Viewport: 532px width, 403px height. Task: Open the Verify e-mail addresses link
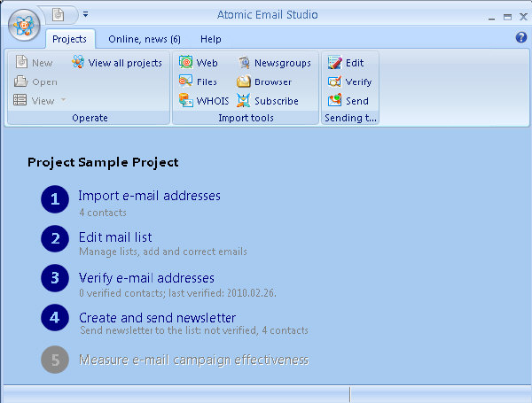click(146, 278)
